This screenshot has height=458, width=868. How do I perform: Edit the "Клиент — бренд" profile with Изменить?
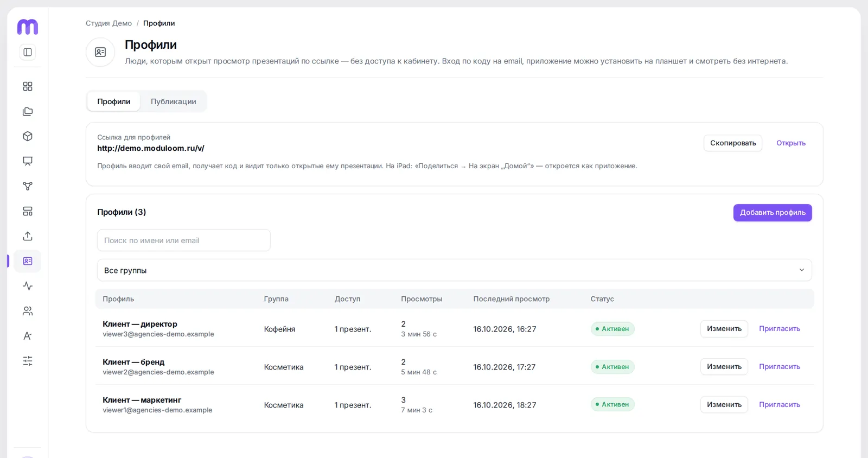(724, 367)
